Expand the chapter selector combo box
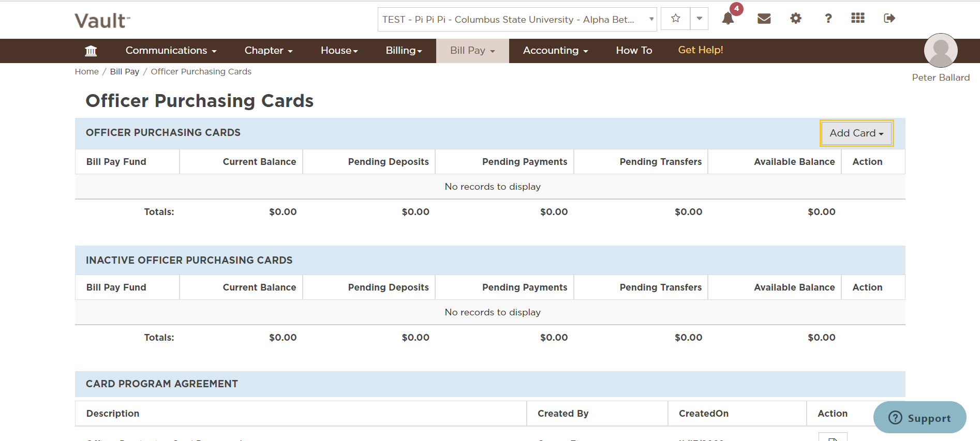Image resolution: width=980 pixels, height=441 pixels. pos(517,20)
